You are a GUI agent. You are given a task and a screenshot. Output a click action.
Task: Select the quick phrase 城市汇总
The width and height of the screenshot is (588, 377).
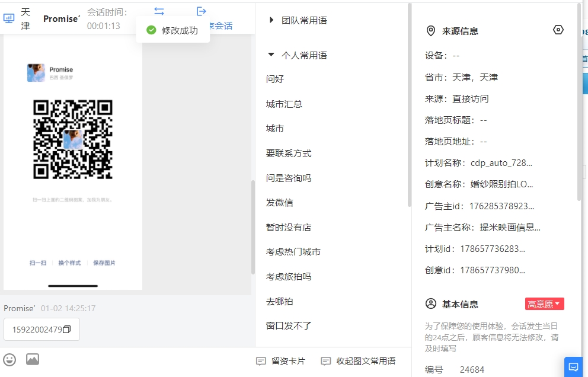pyautogui.click(x=284, y=104)
